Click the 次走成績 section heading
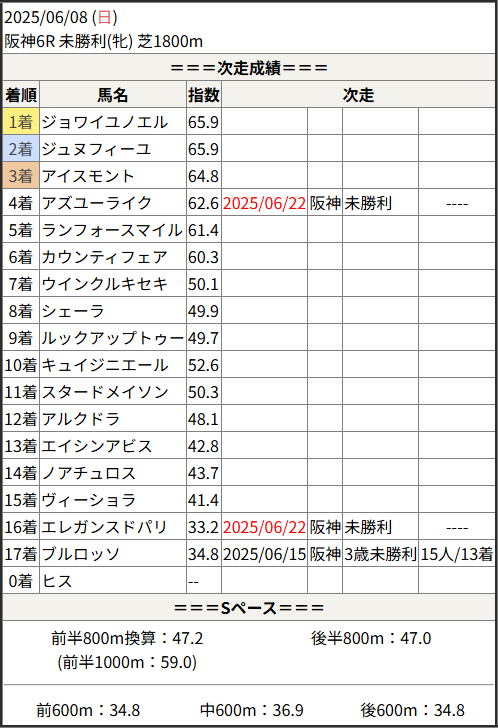Screen dimensions: 498x728 [x=249, y=68]
